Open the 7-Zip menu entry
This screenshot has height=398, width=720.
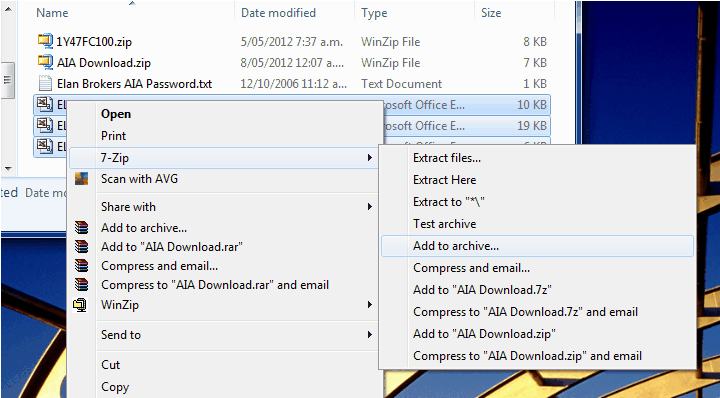pyautogui.click(x=223, y=158)
